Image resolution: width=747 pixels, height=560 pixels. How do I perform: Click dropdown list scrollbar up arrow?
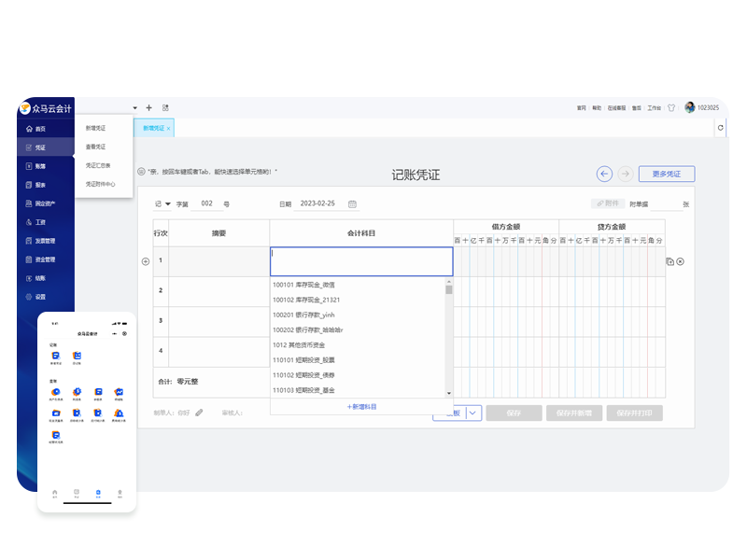tap(449, 282)
